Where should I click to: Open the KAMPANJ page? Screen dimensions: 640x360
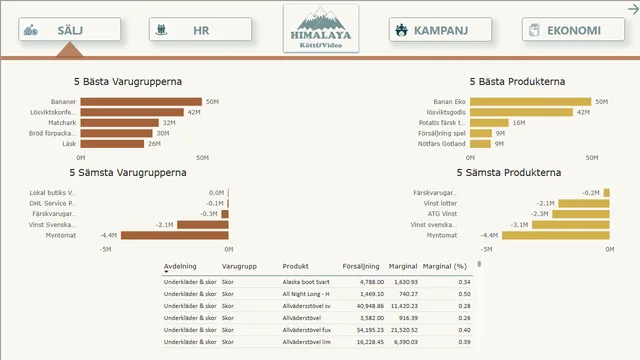click(x=440, y=30)
